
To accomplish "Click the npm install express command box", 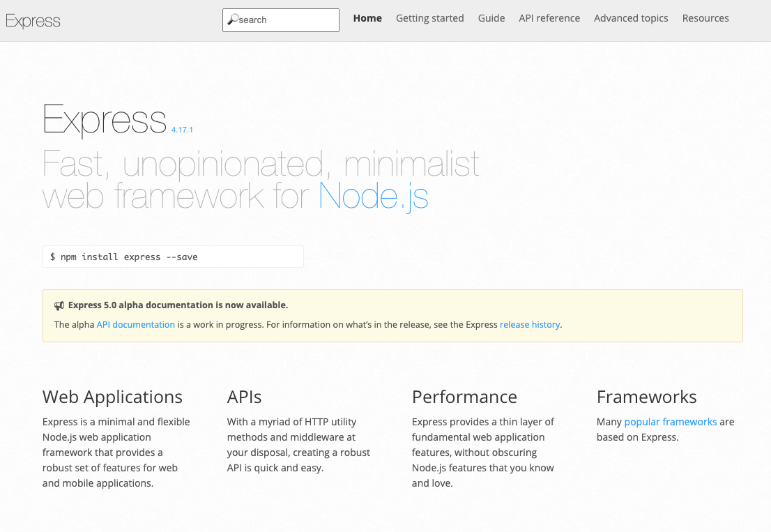I will click(173, 257).
